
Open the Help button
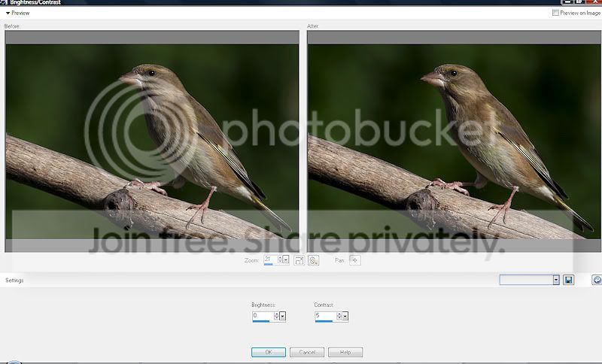[x=345, y=352]
